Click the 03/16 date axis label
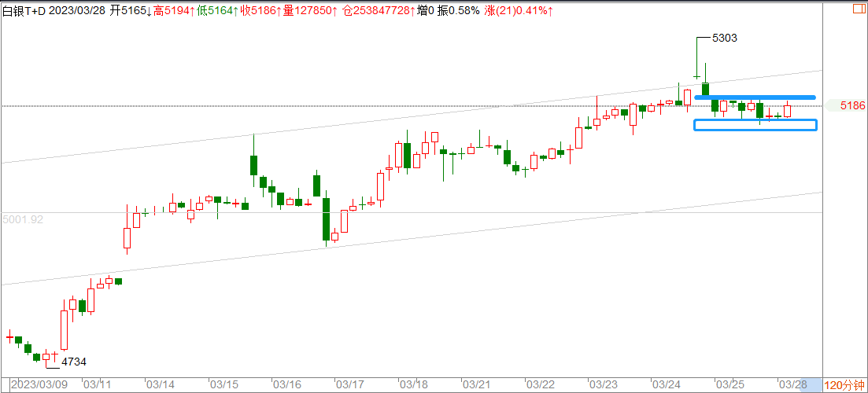This screenshot has height=393, width=868. (288, 384)
